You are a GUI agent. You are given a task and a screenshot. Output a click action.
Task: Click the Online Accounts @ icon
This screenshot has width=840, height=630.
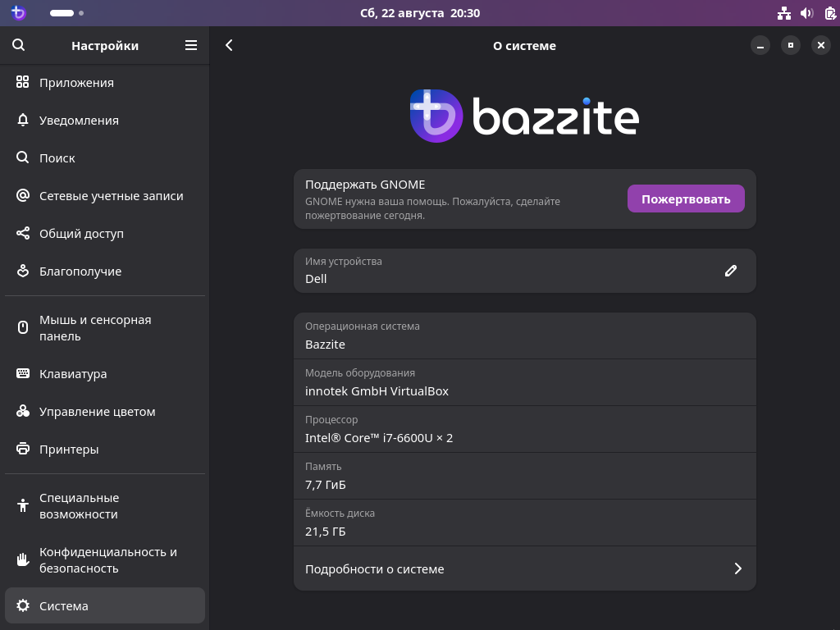(22, 195)
